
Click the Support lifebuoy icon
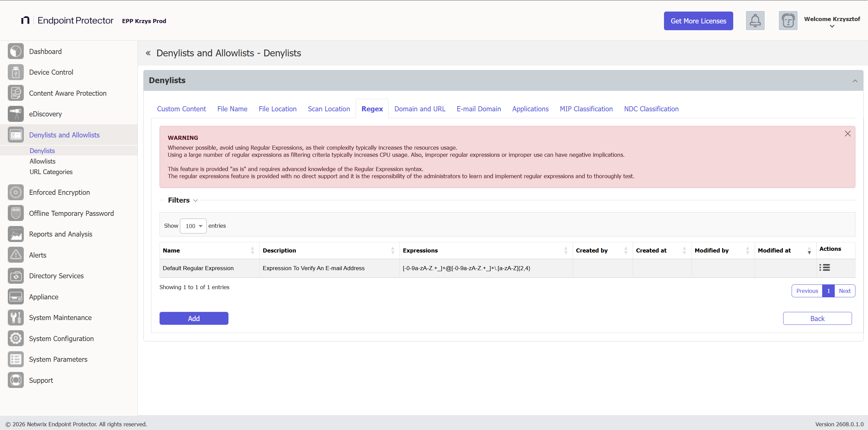tap(16, 380)
